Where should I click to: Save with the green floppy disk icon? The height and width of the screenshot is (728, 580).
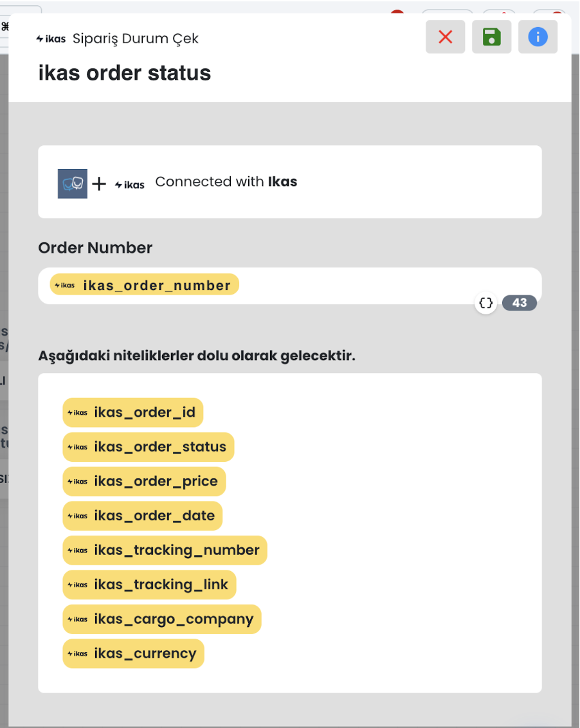(x=491, y=37)
